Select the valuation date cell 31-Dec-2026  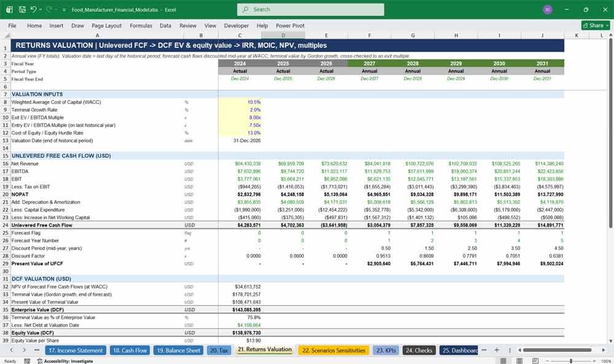coord(239,141)
